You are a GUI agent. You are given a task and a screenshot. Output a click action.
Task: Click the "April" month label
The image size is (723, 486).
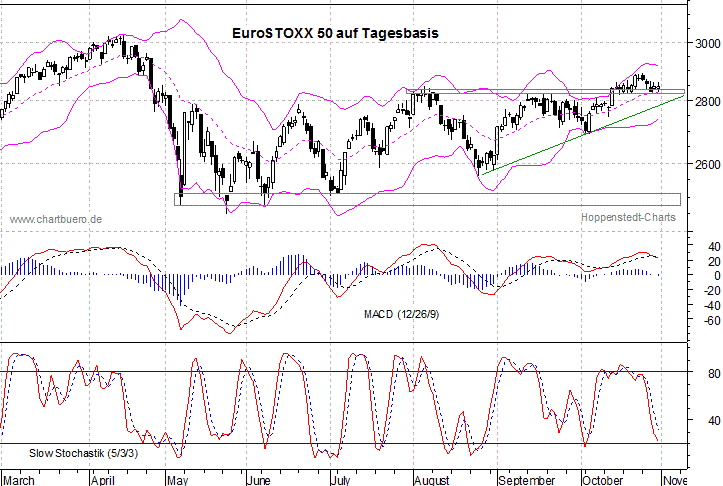click(x=103, y=480)
